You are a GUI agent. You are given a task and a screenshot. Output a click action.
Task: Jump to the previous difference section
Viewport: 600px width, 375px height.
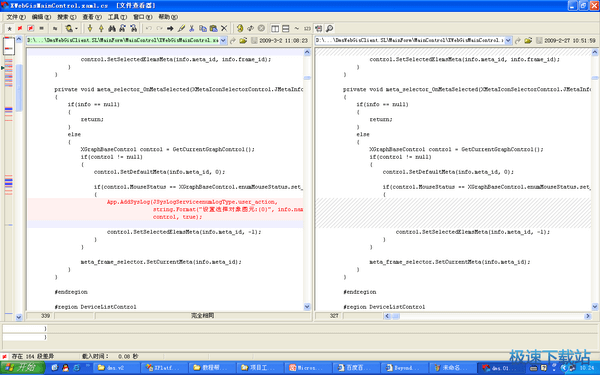click(x=101, y=28)
